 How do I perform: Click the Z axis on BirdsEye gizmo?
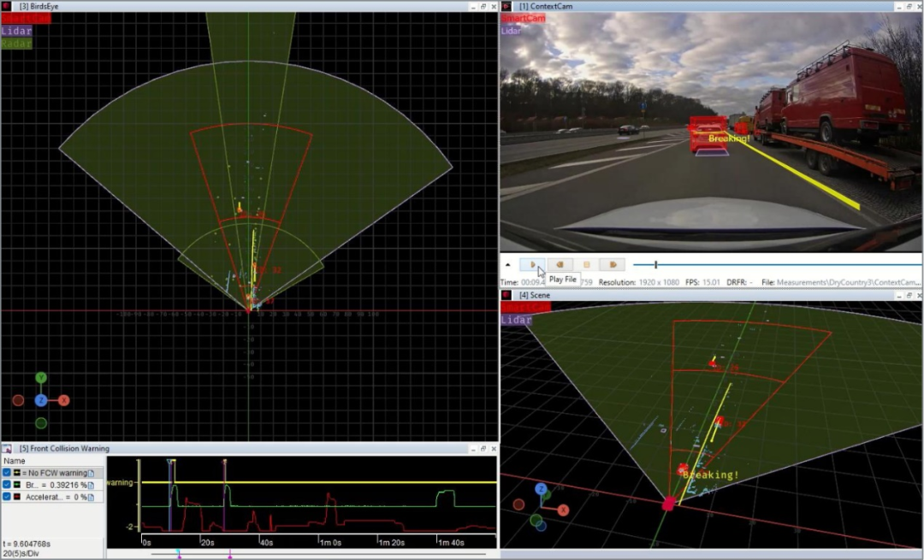[x=41, y=400]
